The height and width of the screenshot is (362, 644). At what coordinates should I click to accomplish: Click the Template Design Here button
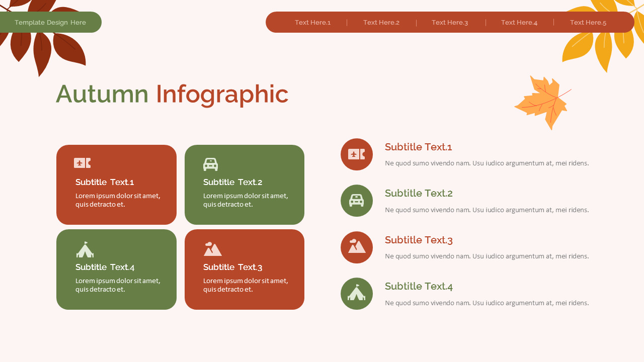pyautogui.click(x=50, y=23)
